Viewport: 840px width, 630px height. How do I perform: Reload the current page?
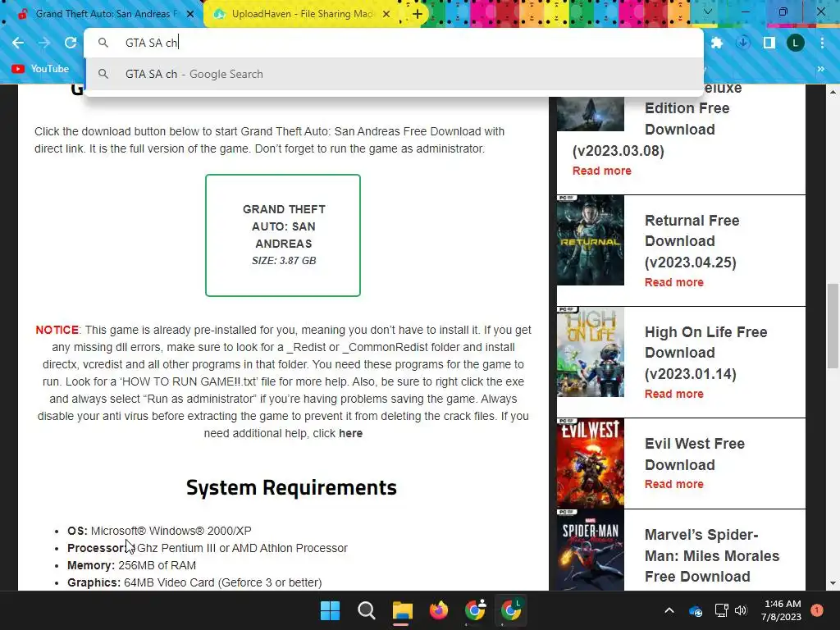coord(71,43)
